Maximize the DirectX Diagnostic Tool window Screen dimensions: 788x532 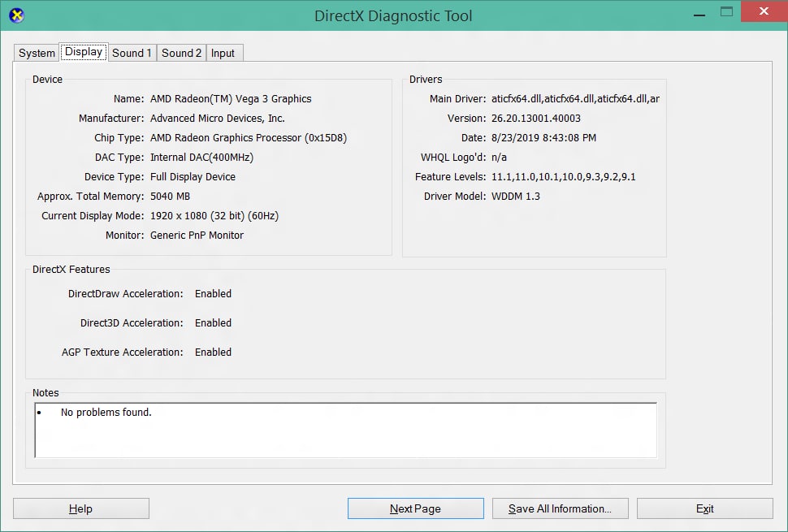(727, 12)
